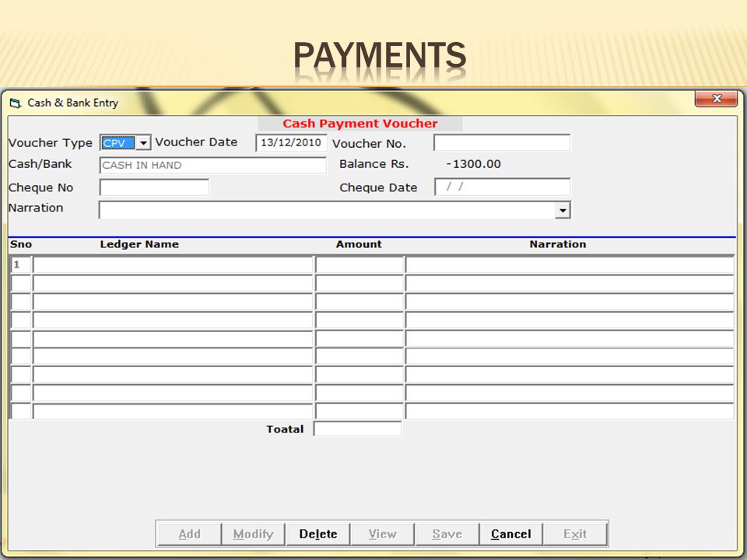Click the Voucher Date field 13/12/2010

[x=291, y=142]
